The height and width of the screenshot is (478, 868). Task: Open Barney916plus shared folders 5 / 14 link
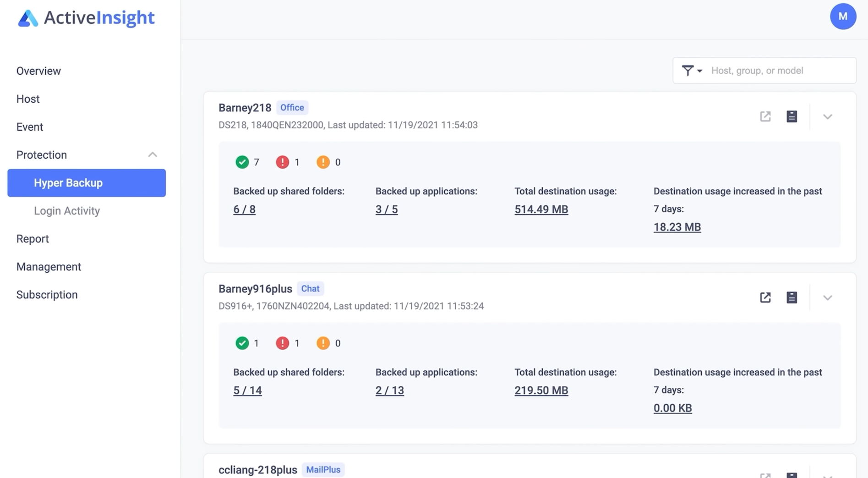click(x=247, y=390)
